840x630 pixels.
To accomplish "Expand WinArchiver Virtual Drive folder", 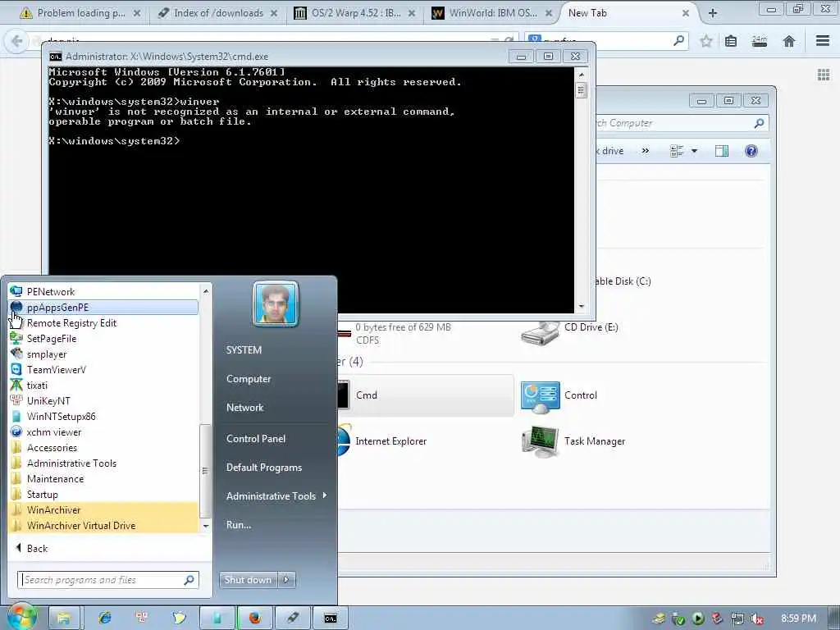I will 103,525.
